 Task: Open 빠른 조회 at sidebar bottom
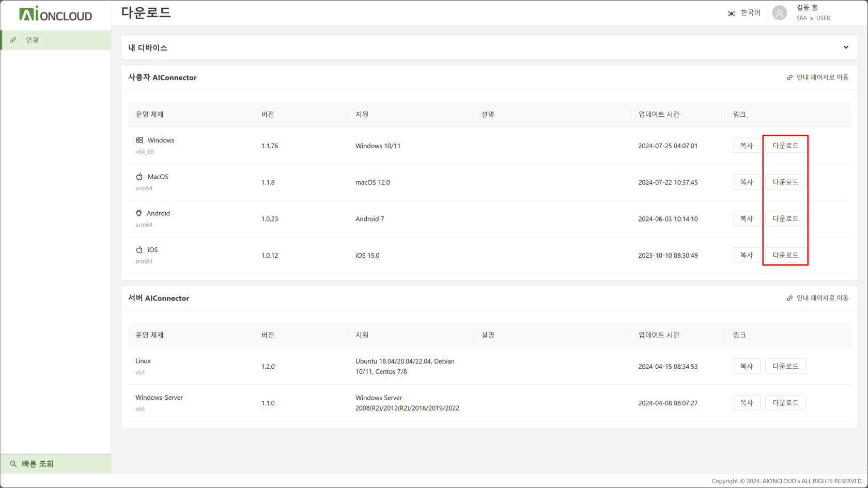click(x=38, y=464)
